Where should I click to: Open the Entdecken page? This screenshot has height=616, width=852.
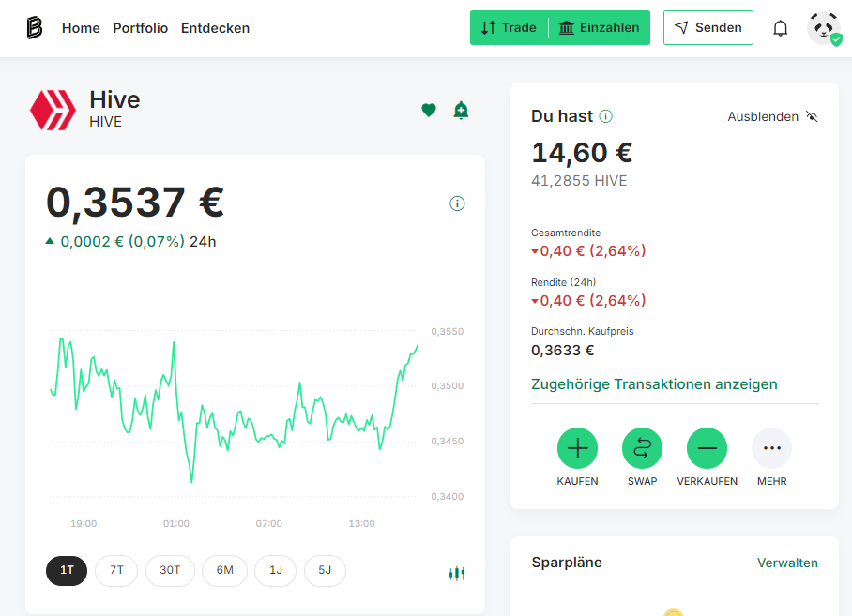click(215, 28)
